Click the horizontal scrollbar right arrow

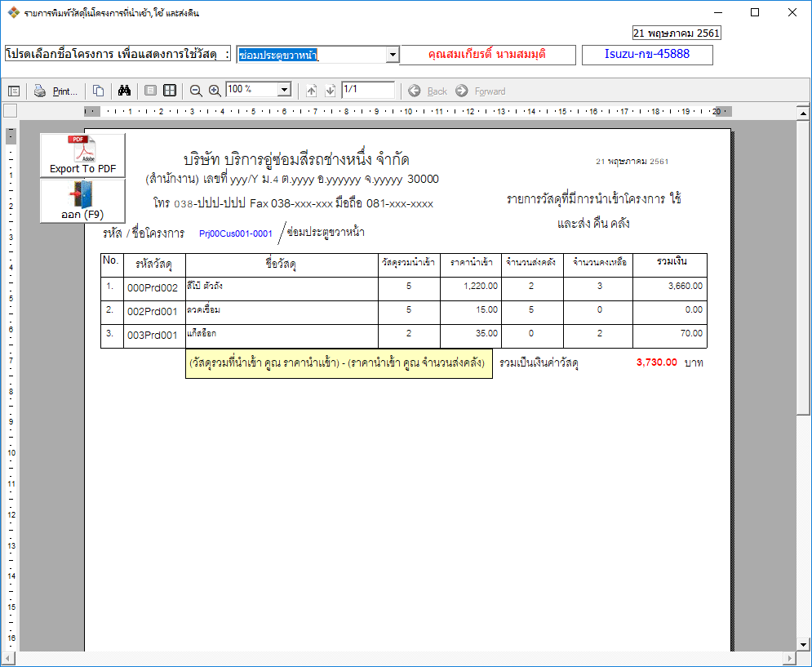(790, 659)
